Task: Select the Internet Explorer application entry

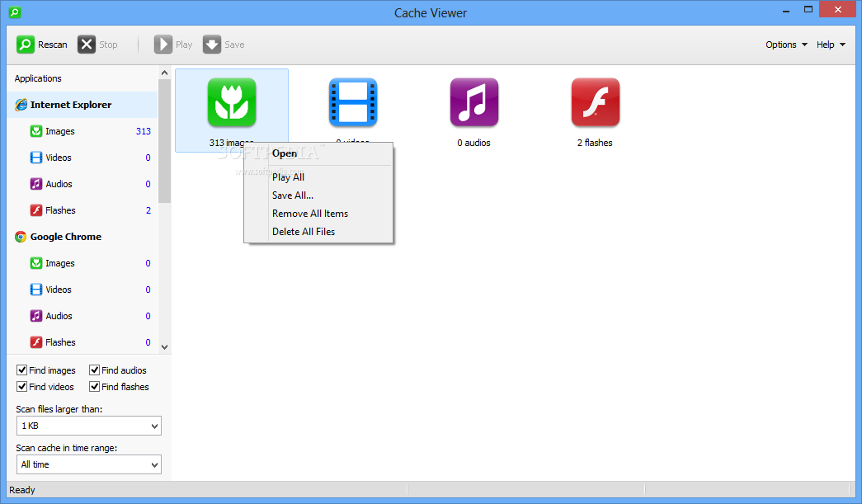Action: click(x=82, y=105)
